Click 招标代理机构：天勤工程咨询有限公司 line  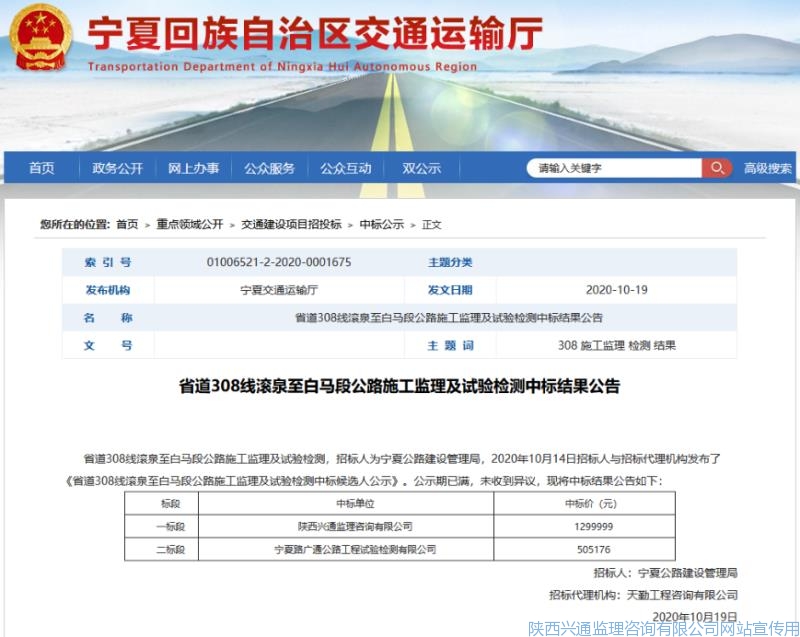(x=643, y=595)
